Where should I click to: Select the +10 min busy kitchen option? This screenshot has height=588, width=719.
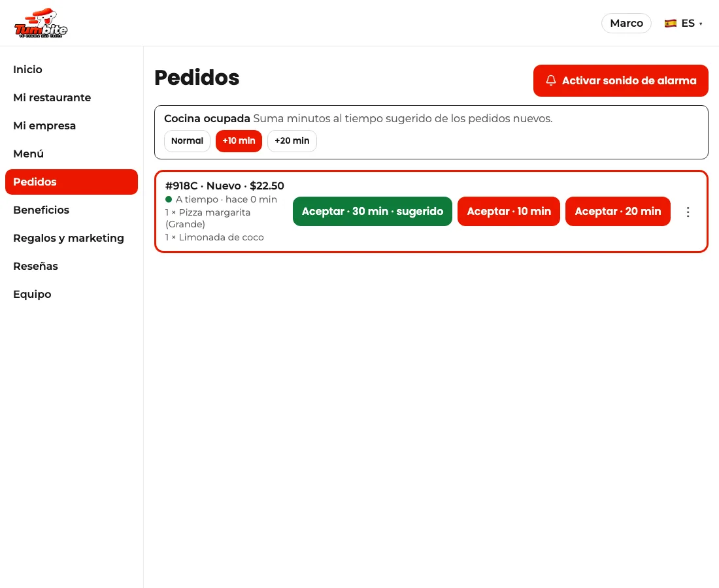[x=239, y=140]
